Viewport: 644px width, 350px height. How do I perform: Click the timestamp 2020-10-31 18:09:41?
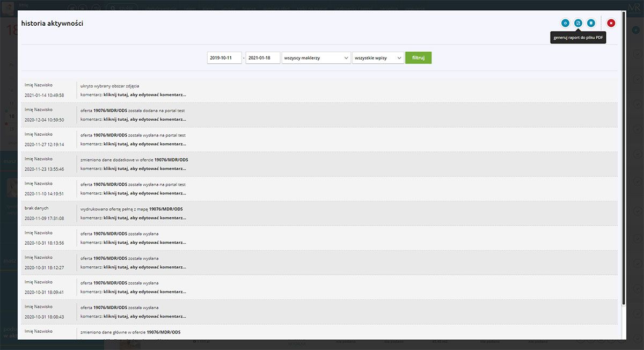point(45,293)
